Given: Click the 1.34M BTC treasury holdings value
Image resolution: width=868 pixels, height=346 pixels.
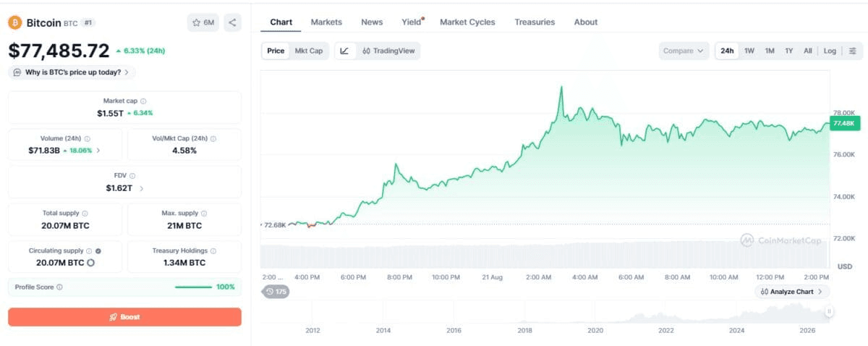Looking at the screenshot, I should tap(184, 263).
